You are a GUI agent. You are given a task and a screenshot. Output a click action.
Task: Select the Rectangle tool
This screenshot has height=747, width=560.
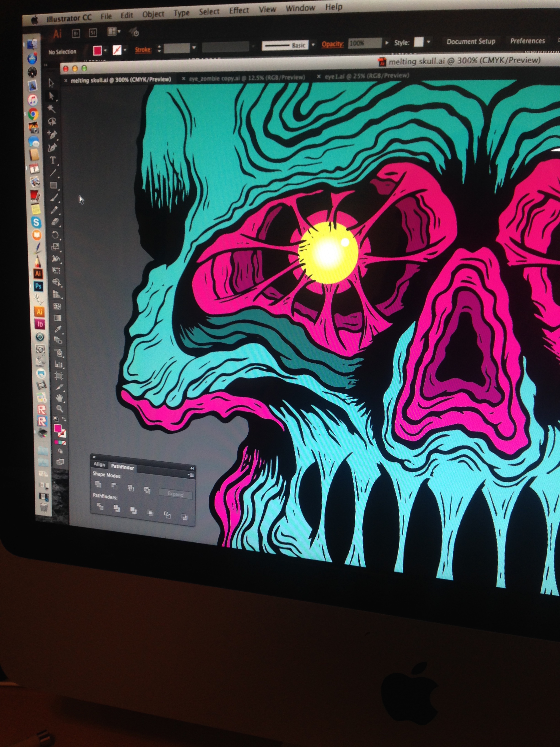click(54, 185)
